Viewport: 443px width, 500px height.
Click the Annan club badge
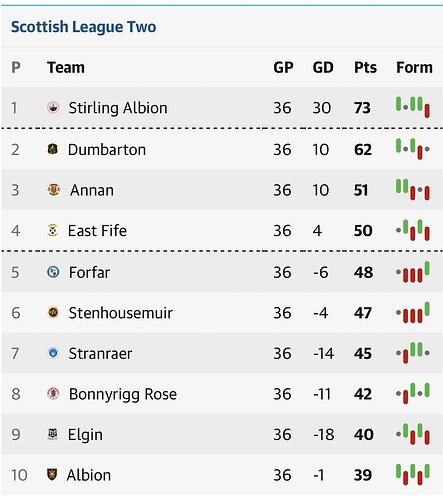coord(54,190)
